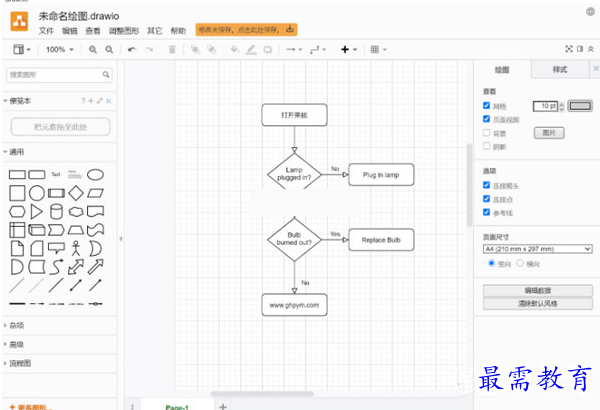Toggle the 网格 grid checkbox
The image size is (600, 410).
486,106
